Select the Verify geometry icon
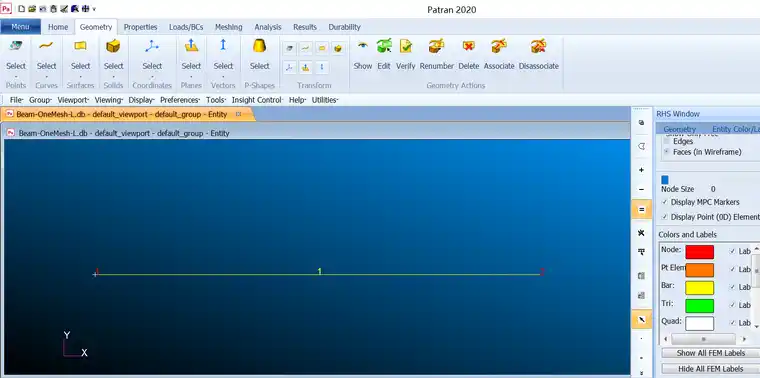 coord(406,46)
